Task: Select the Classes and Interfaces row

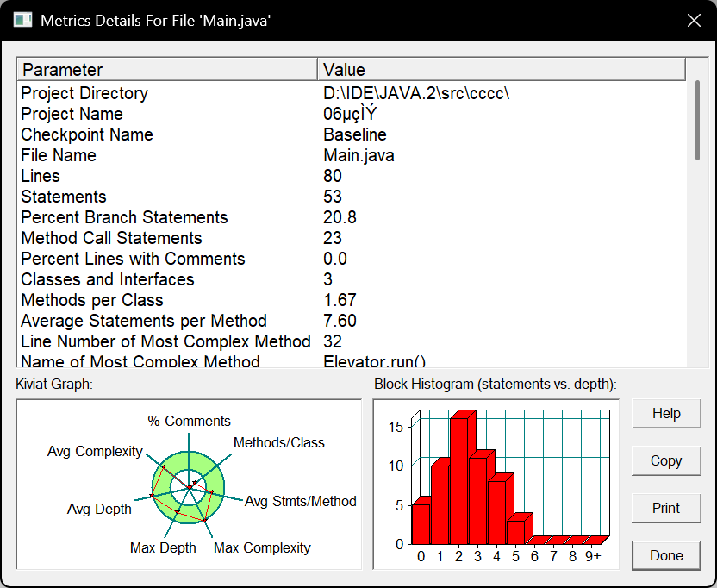Action: tap(352, 279)
